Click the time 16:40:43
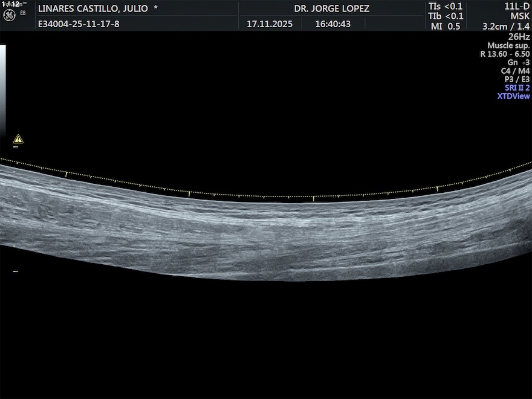Viewport: 532px width, 399px height. point(332,24)
